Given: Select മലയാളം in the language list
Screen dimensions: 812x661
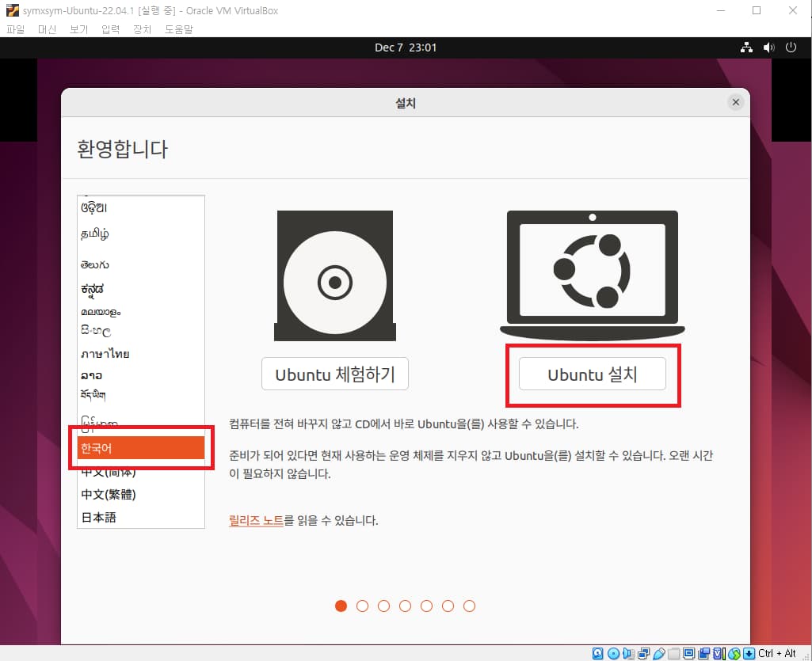Looking at the screenshot, I should (141, 312).
